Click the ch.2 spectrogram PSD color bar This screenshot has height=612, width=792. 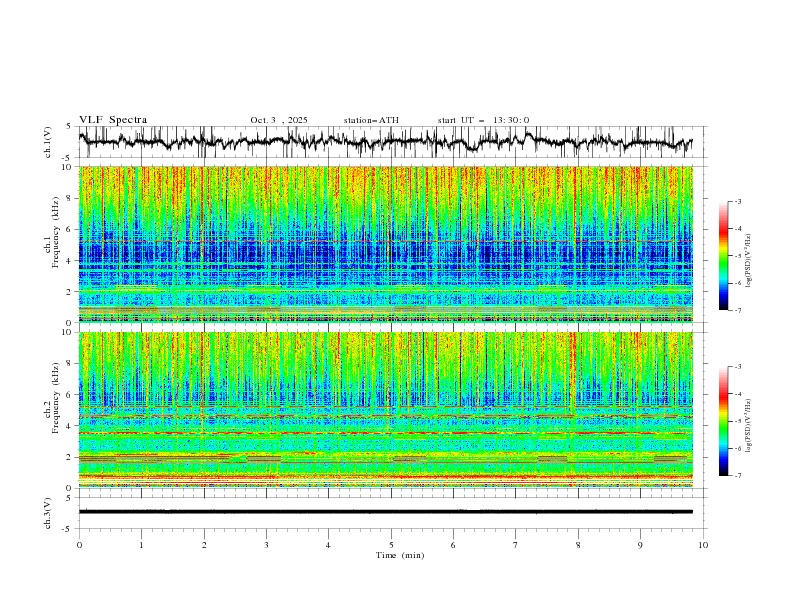click(723, 421)
